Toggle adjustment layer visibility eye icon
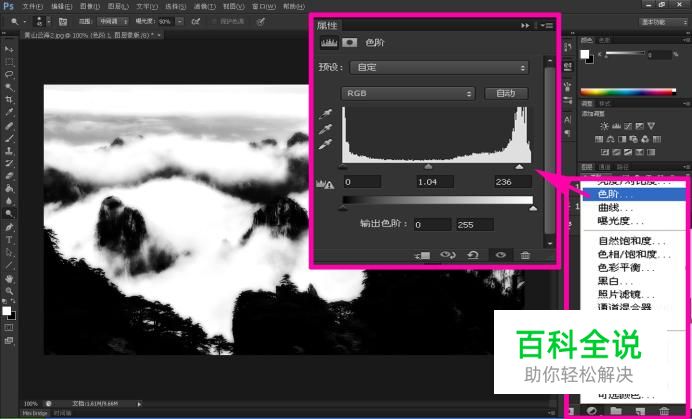 point(500,255)
